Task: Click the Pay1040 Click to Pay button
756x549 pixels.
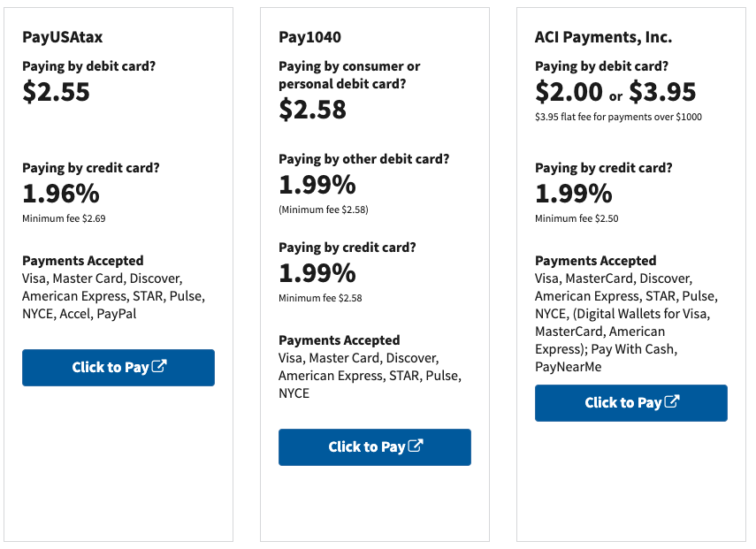Action: [375, 446]
